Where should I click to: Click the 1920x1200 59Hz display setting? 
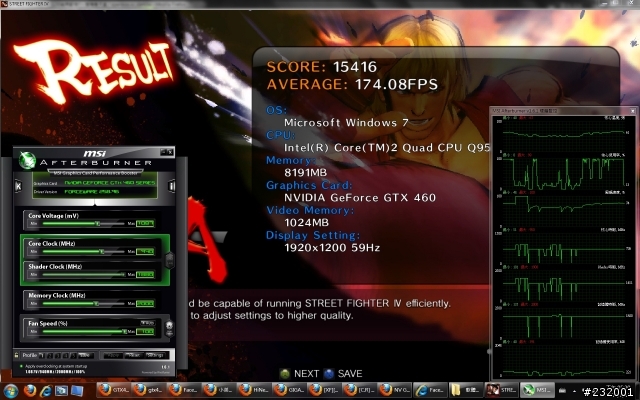point(332,247)
